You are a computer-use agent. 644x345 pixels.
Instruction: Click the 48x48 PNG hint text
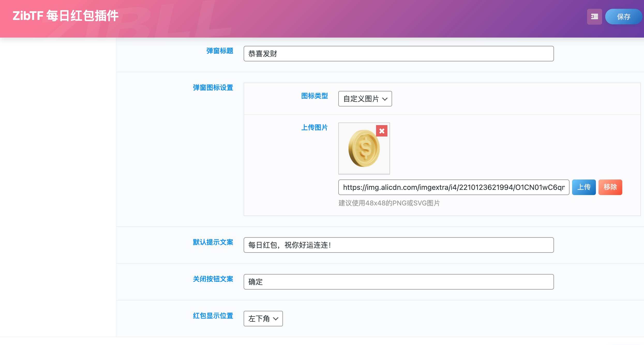pyautogui.click(x=388, y=203)
